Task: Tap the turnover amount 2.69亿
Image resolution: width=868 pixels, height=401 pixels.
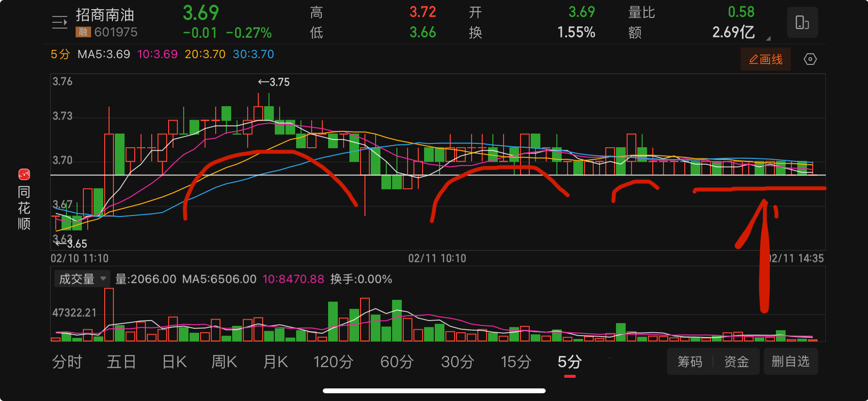Action: point(733,32)
